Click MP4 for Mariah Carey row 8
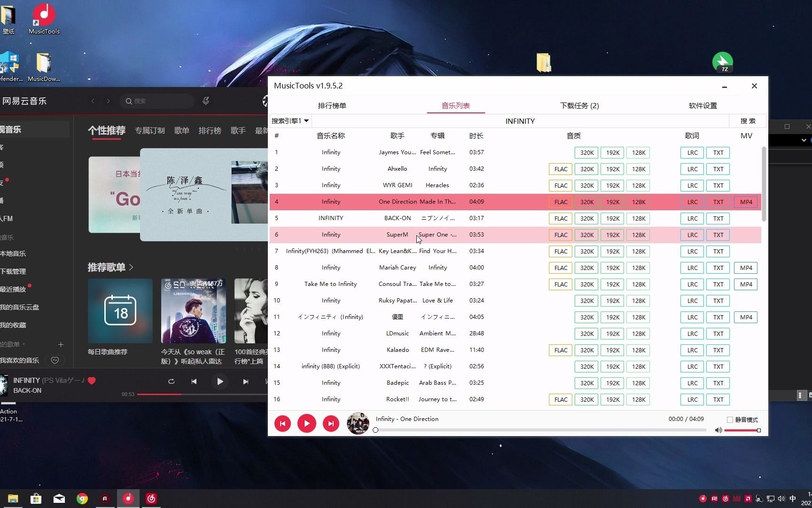Image resolution: width=812 pixels, height=508 pixels. [x=746, y=268]
